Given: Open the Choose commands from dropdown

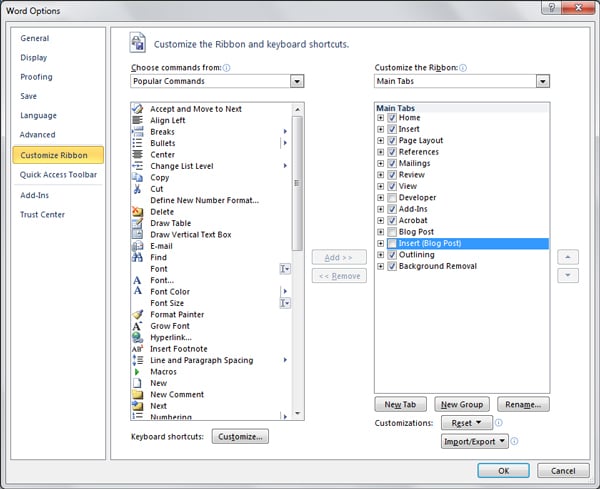Looking at the screenshot, I should tap(297, 81).
